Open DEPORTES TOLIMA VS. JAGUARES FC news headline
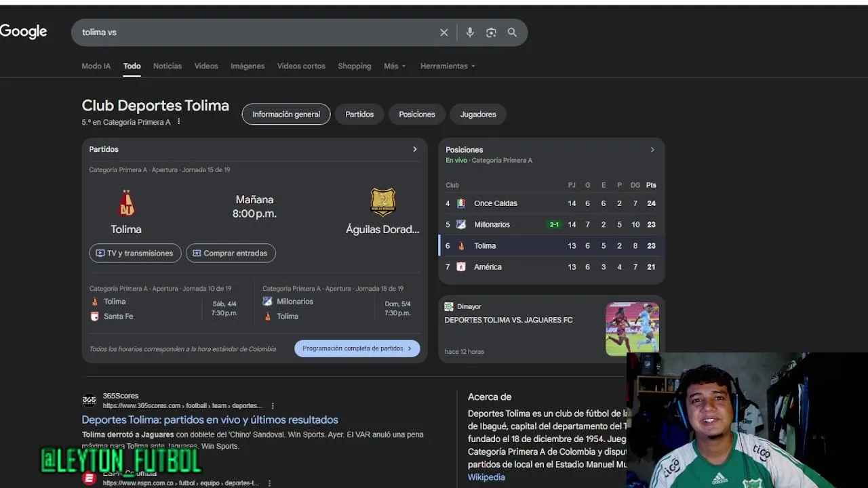Viewport: 868px width, 488px height. [509, 320]
